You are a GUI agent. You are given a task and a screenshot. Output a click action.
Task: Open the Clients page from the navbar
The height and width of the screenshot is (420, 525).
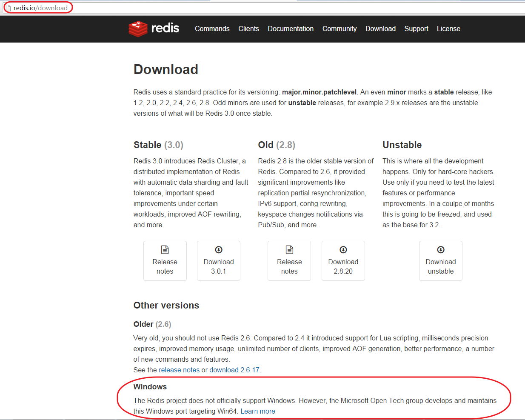pyautogui.click(x=248, y=29)
